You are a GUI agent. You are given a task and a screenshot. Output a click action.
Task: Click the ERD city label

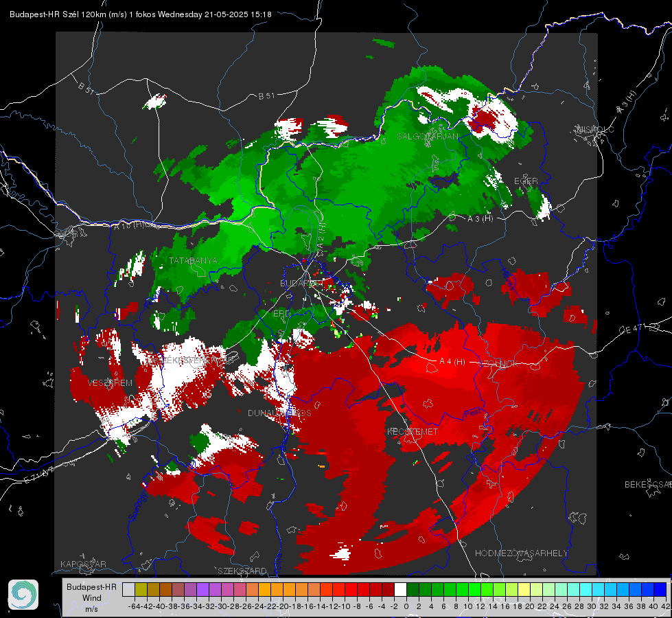[x=281, y=314]
